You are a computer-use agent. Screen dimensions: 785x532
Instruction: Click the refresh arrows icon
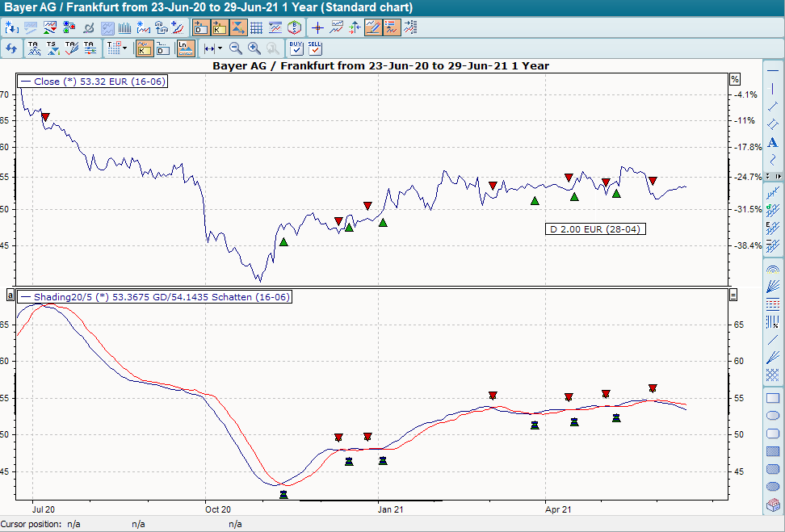pyautogui.click(x=11, y=48)
